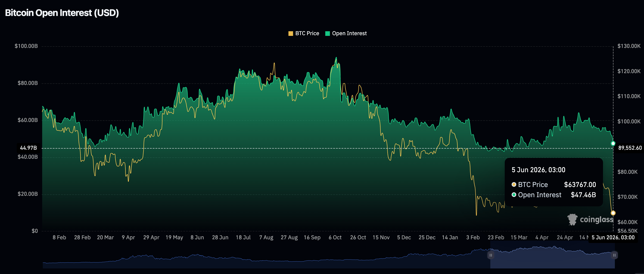
Task: Click the 8 Feb date label
Action: coord(59,237)
